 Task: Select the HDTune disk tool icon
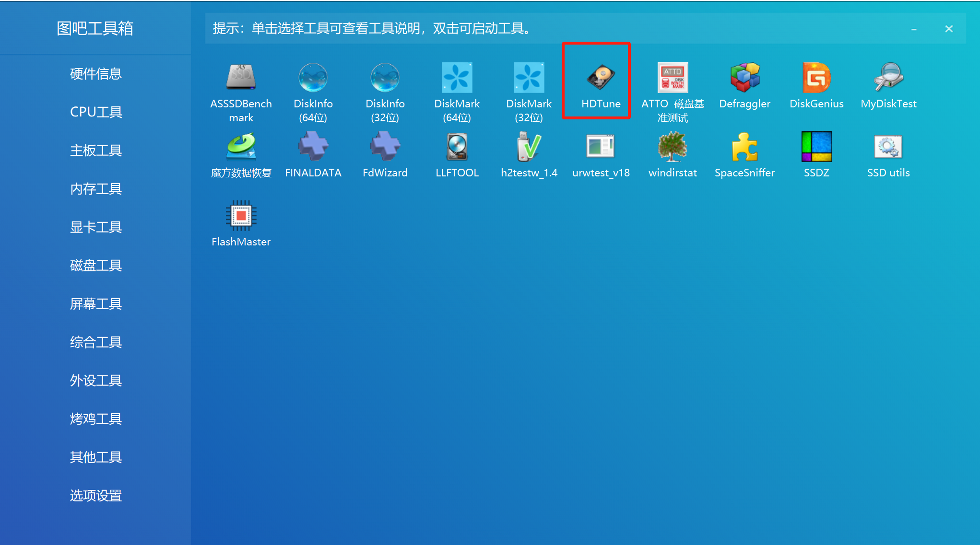[x=600, y=78]
